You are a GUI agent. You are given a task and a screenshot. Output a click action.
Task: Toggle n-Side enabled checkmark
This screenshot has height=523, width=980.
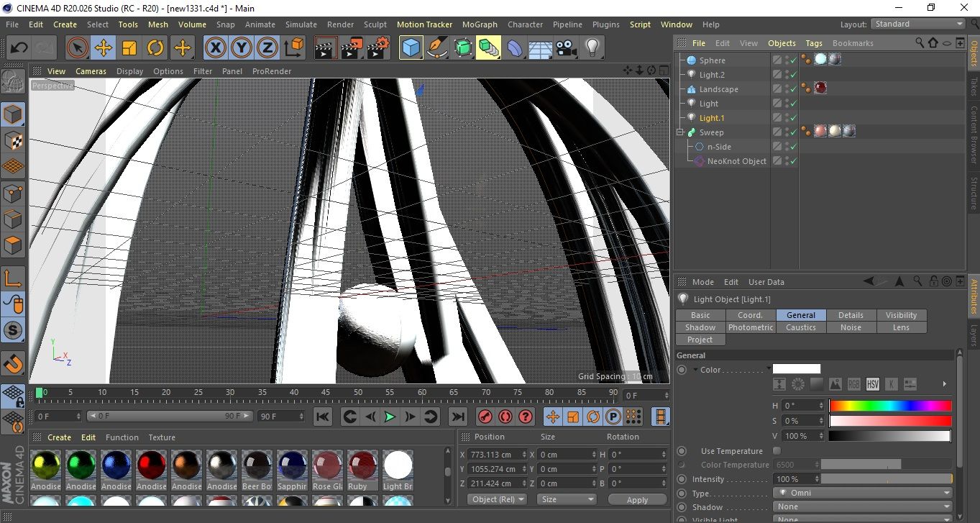pyautogui.click(x=793, y=147)
